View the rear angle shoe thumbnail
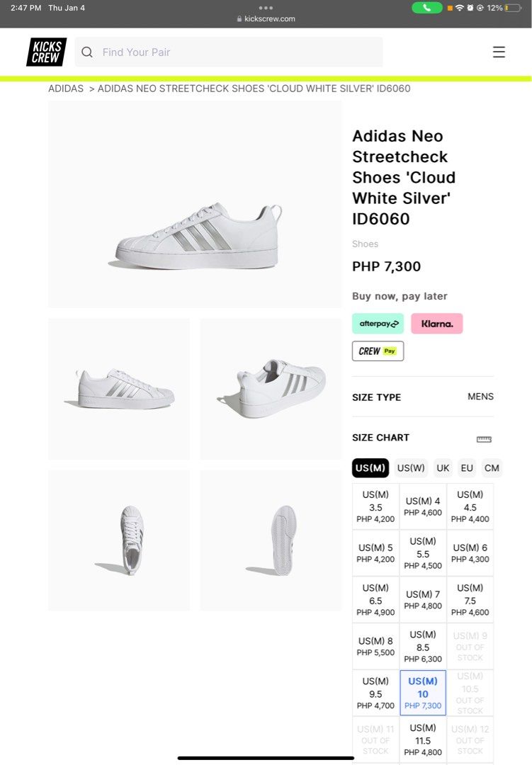The image size is (532, 765). [x=271, y=389]
